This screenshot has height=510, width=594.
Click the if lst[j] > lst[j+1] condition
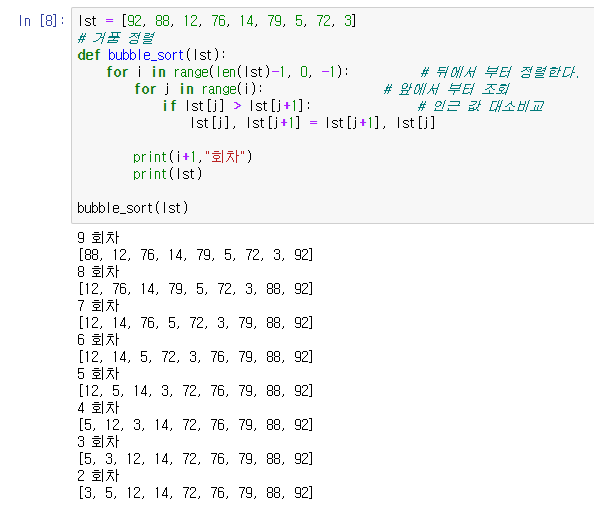click(236, 106)
